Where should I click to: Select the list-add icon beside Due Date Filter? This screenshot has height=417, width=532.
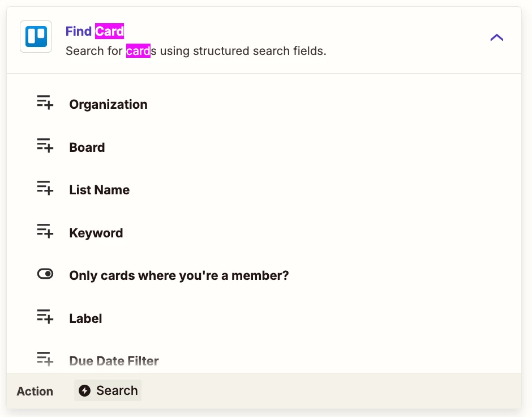click(45, 359)
